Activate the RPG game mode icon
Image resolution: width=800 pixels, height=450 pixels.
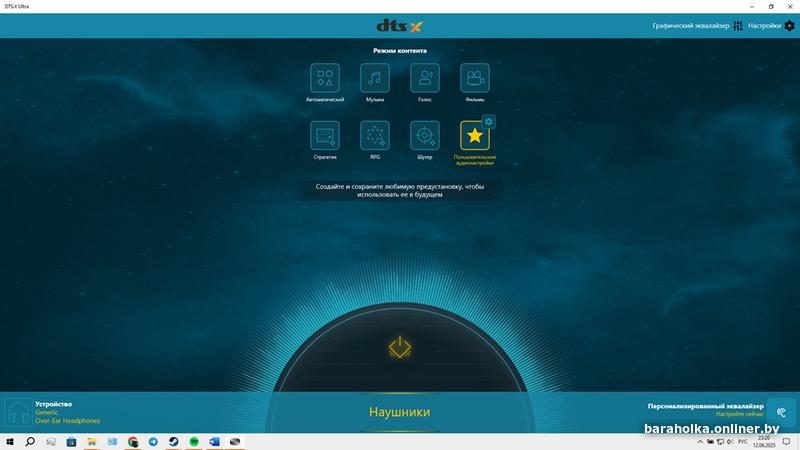[x=374, y=135]
